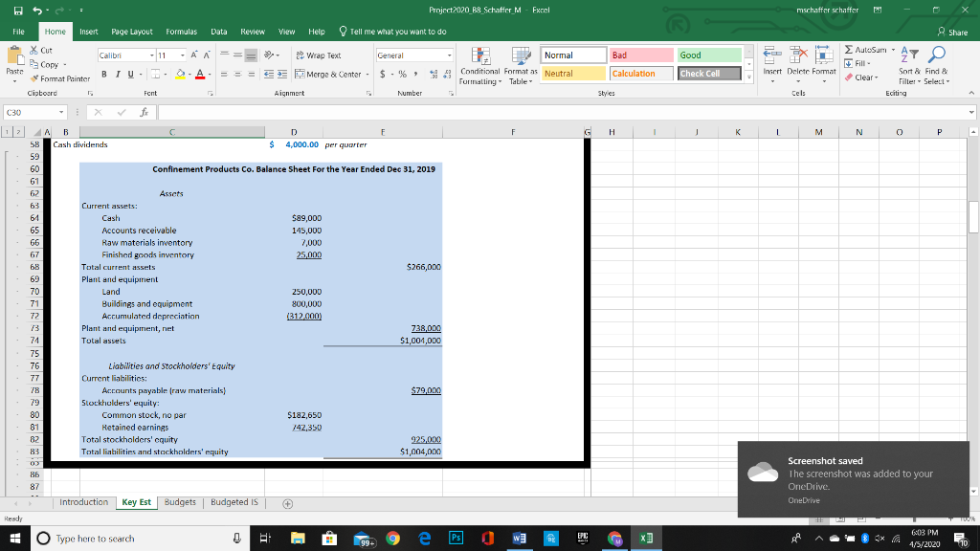Screen dimensions: 980x551
Task: Open the Orientation text angle options
Action: (x=271, y=55)
